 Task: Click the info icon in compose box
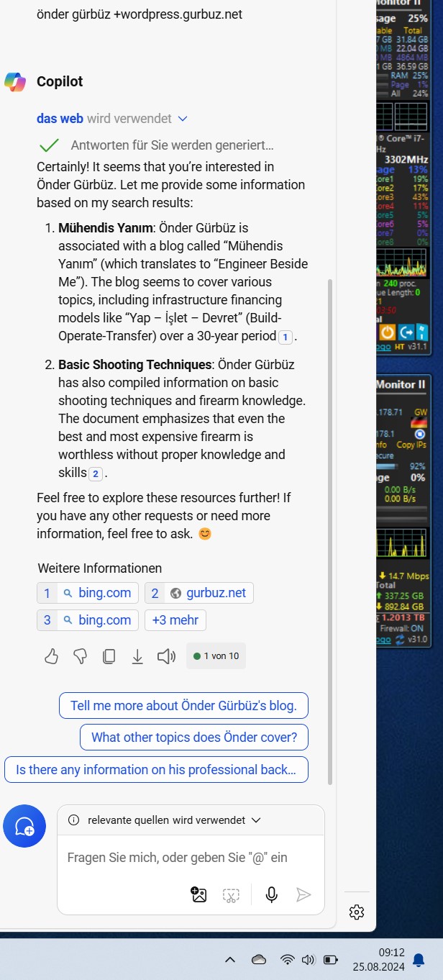[73, 820]
